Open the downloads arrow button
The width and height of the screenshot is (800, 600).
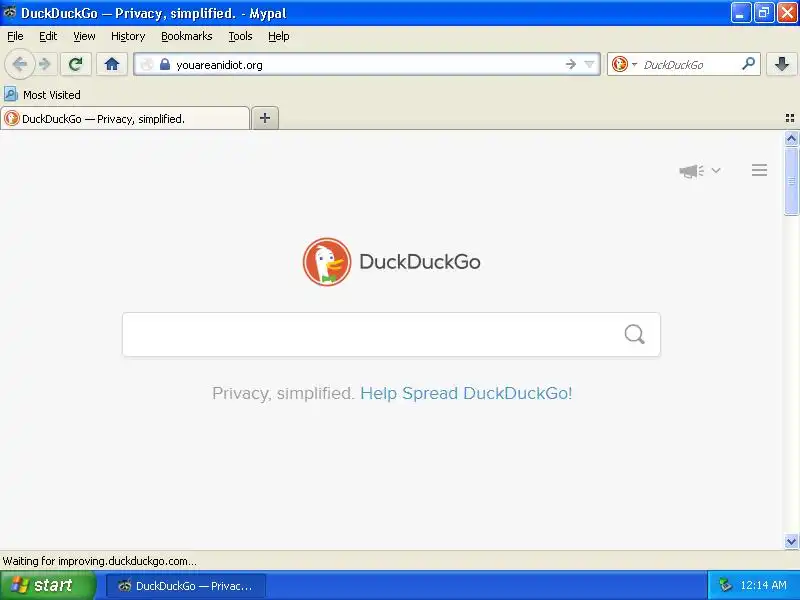pyautogui.click(x=782, y=64)
